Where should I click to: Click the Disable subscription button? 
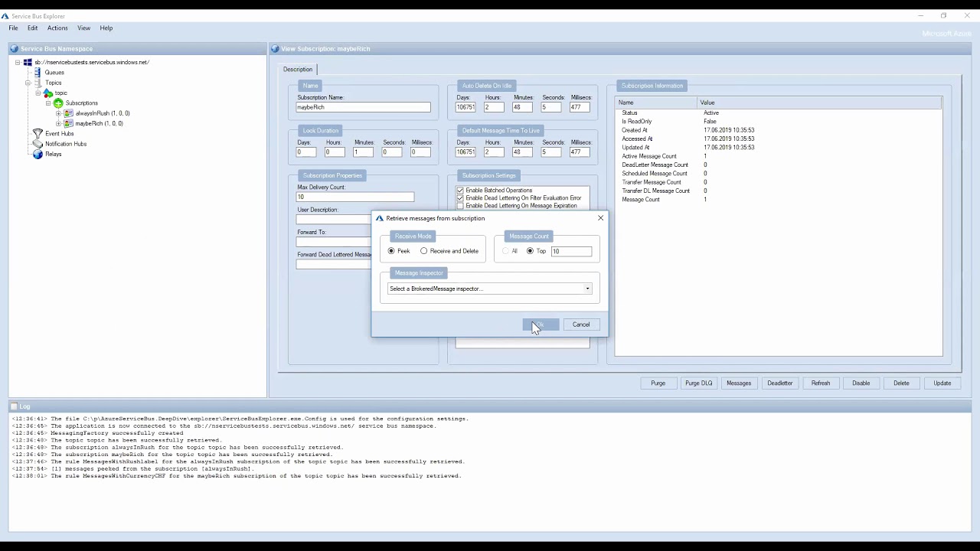click(861, 383)
